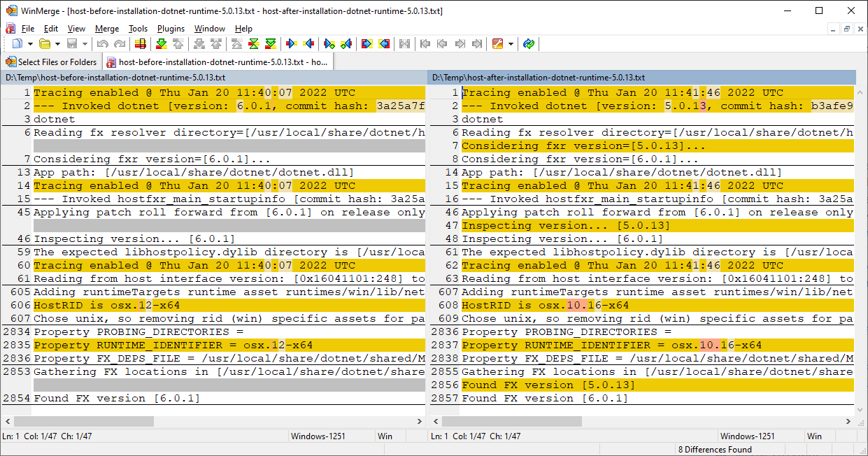868x456 pixels.
Task: Select the host-before-installation document tab
Action: tap(217, 62)
